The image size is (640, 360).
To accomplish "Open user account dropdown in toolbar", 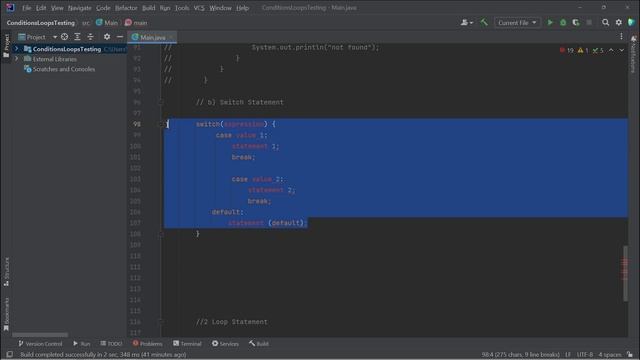I will tap(467, 22).
